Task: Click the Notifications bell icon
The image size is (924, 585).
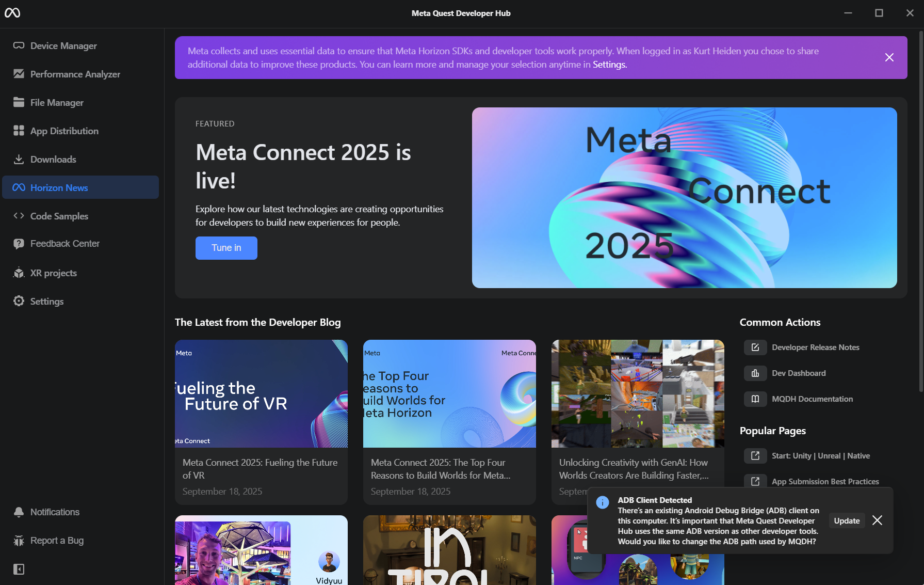Action: pos(19,512)
